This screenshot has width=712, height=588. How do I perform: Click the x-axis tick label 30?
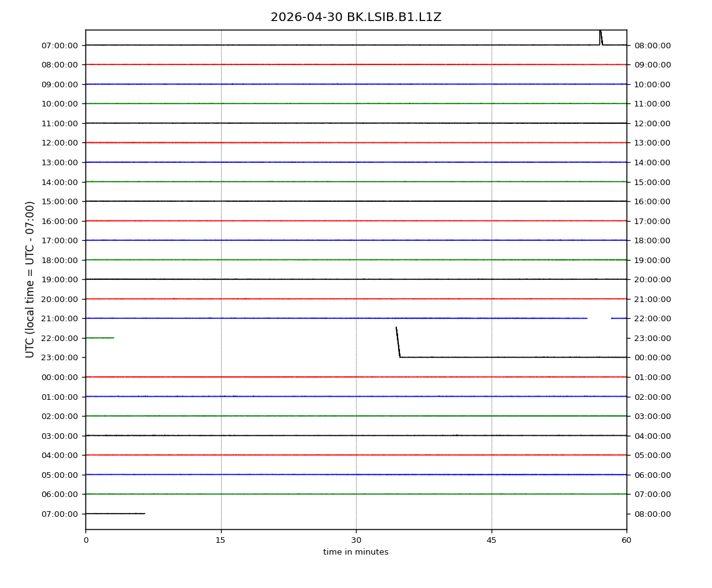[356, 540]
